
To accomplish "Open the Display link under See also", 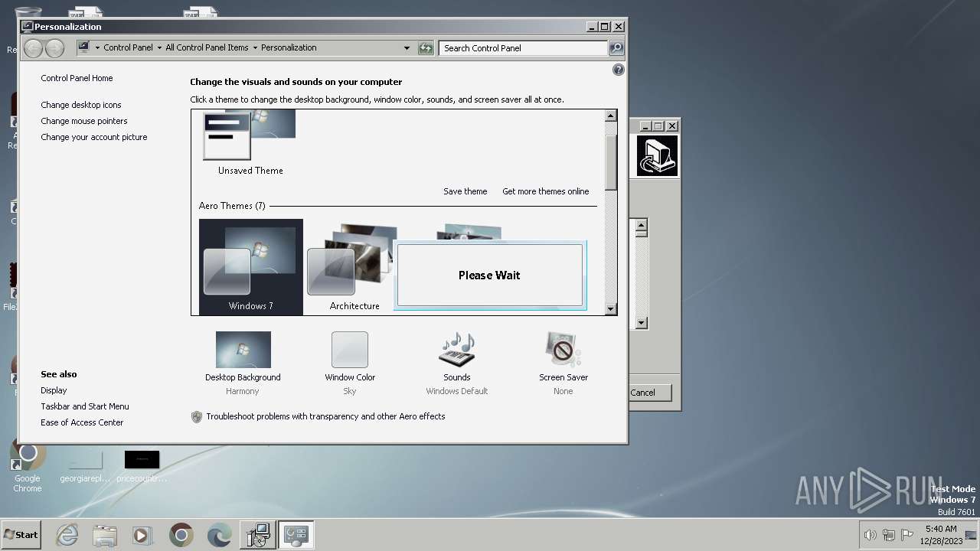I will [54, 390].
